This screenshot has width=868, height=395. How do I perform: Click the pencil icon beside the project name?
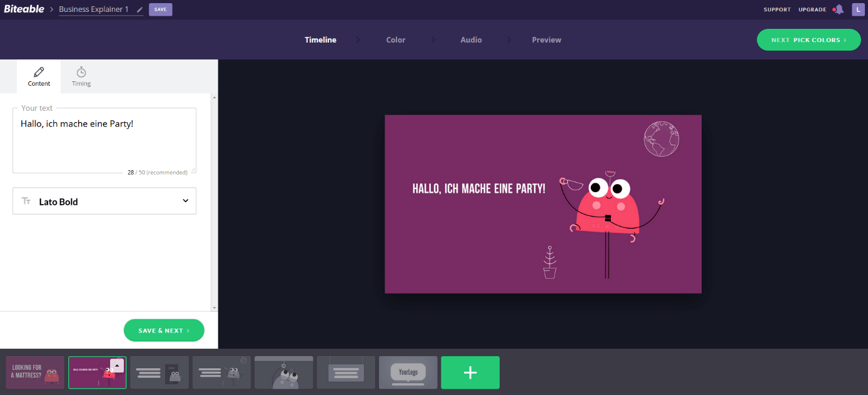139,10
